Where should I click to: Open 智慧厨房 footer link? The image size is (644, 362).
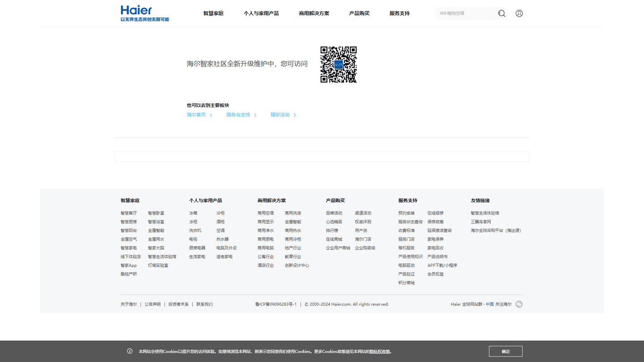pos(129,222)
